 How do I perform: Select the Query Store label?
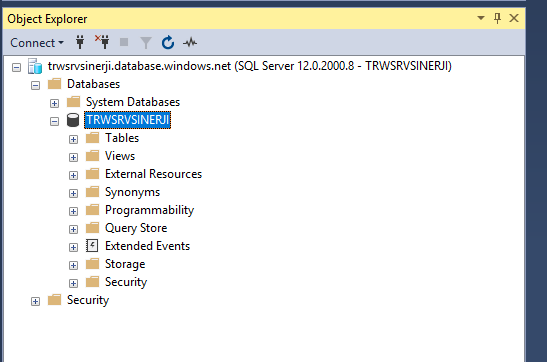click(136, 228)
